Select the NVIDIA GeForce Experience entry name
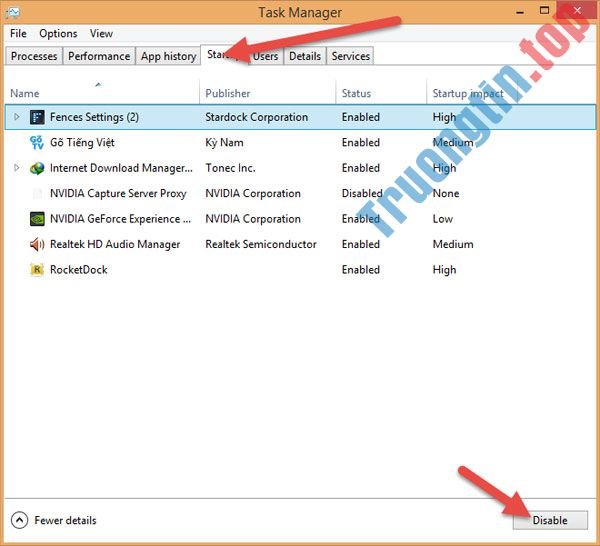Viewport: 600px width, 546px height. (x=121, y=219)
